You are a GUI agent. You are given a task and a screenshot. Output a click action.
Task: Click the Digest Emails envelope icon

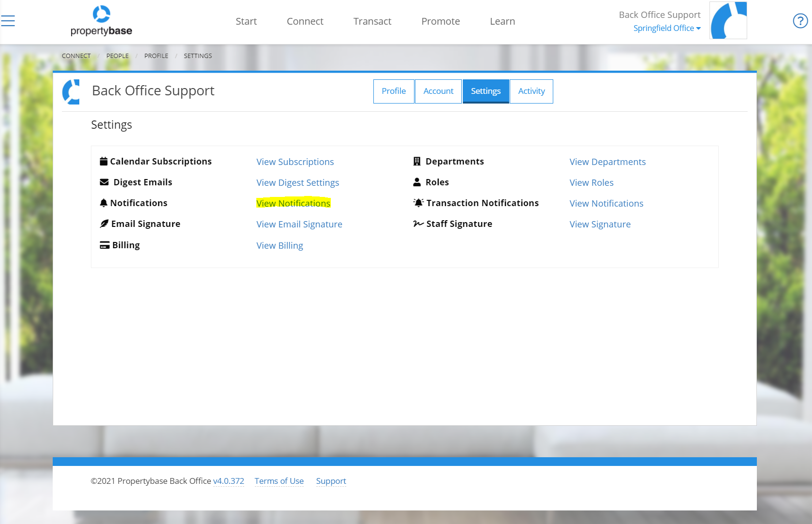(x=104, y=181)
